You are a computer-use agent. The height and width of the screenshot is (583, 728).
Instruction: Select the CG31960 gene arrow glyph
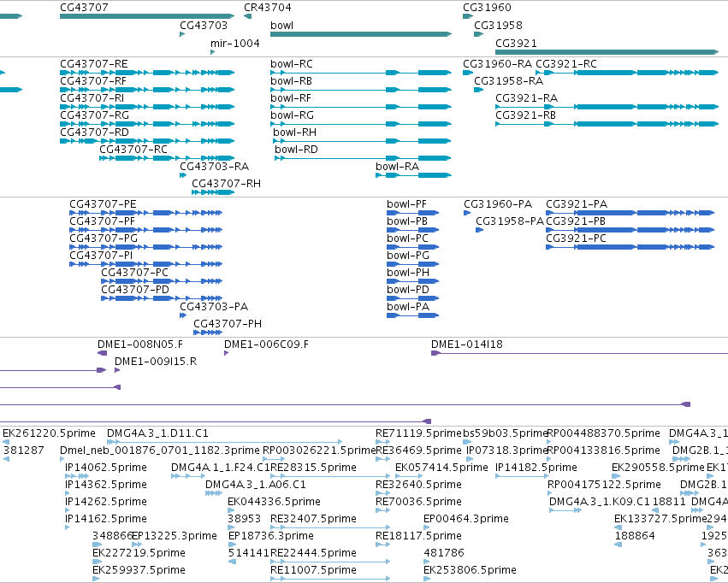tap(468, 16)
